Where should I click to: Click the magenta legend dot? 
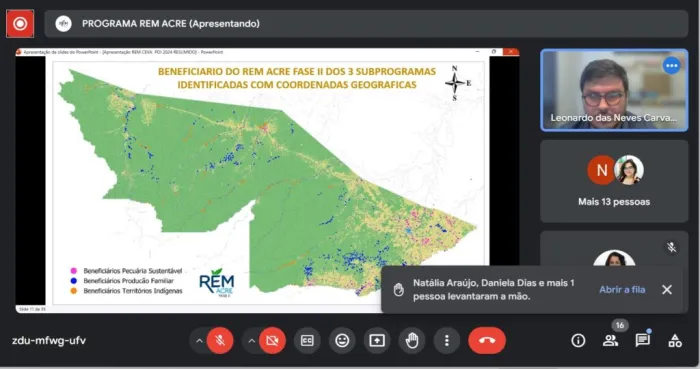point(74,271)
